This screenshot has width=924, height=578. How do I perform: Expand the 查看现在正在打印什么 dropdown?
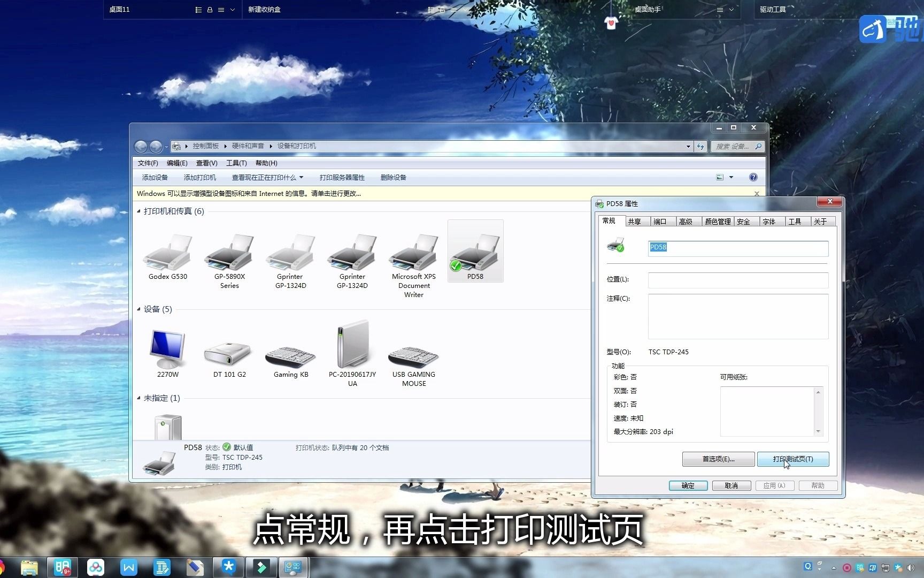[x=302, y=177]
